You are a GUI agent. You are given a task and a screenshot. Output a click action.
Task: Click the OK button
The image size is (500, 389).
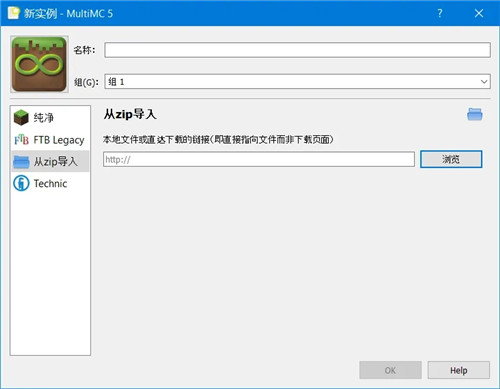(x=390, y=370)
